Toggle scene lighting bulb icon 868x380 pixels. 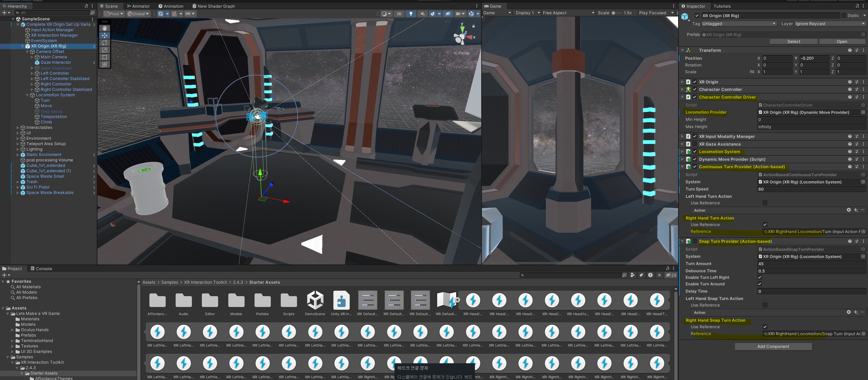[x=410, y=14]
